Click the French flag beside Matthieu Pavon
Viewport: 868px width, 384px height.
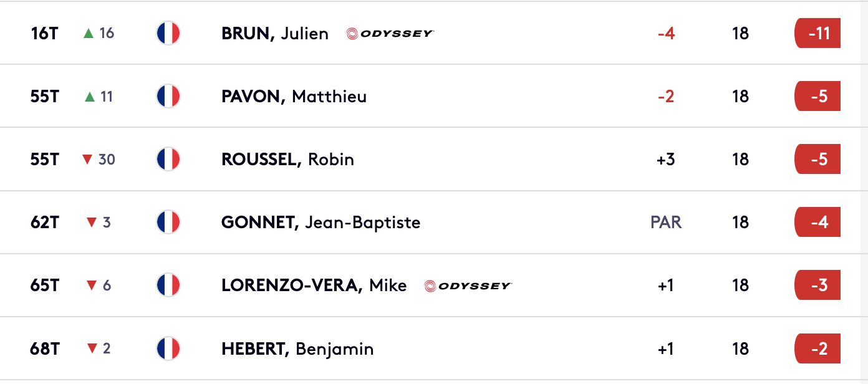(x=168, y=96)
